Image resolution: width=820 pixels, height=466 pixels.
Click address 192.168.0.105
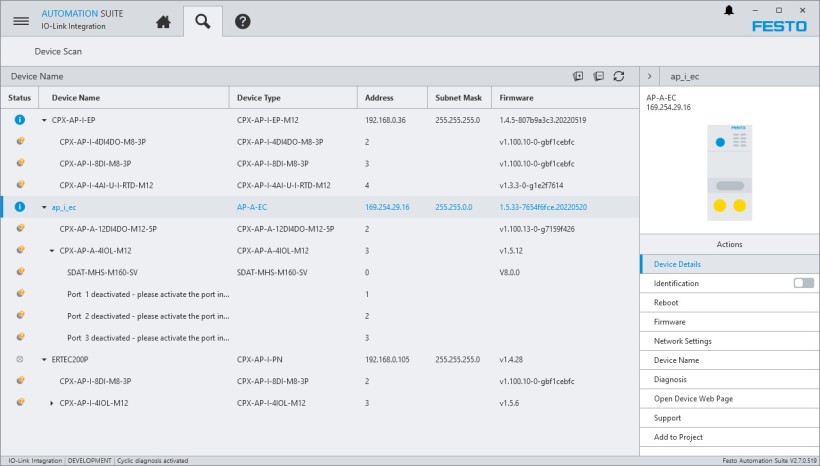[388, 360]
